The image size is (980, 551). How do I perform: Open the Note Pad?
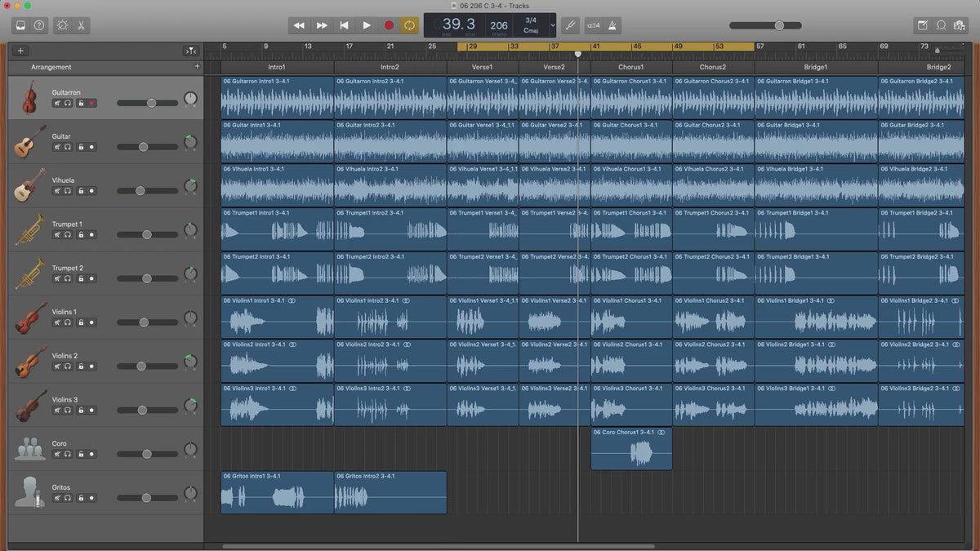(x=923, y=25)
